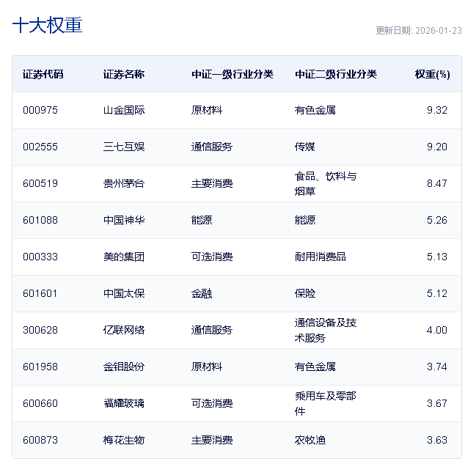Select security code 601958
Viewport: 476px width, 467px height.
click(x=40, y=367)
